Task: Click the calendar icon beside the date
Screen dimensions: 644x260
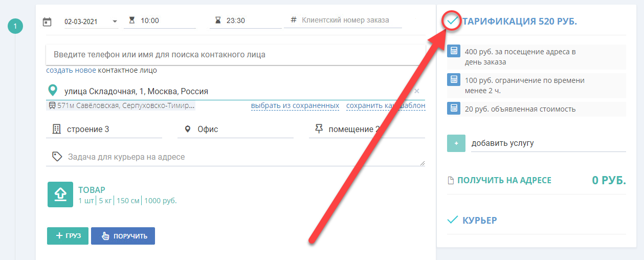Action: click(47, 21)
